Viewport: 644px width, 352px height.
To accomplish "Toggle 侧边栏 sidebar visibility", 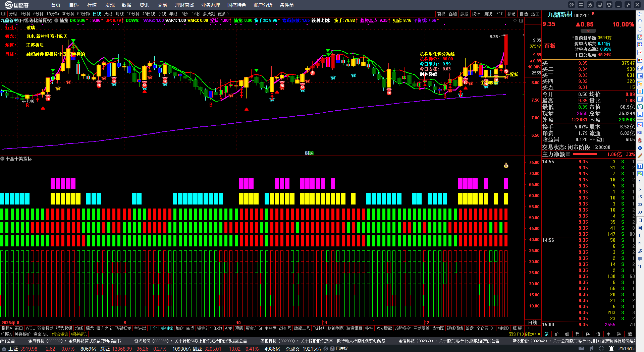I will tap(532, 334).
